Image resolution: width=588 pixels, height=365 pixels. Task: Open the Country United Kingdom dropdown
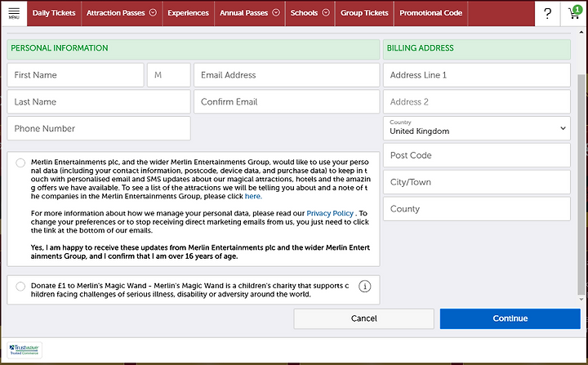[477, 128]
